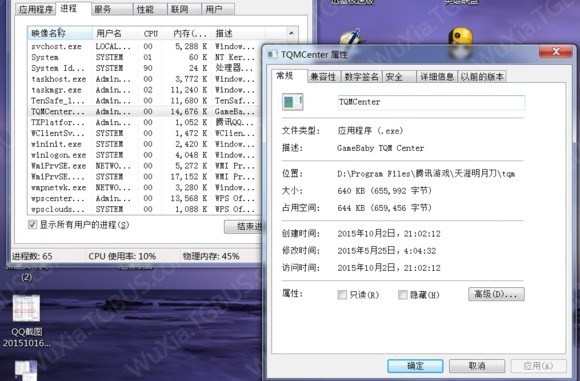Click the TQMCenter file name input field

(x=431, y=102)
